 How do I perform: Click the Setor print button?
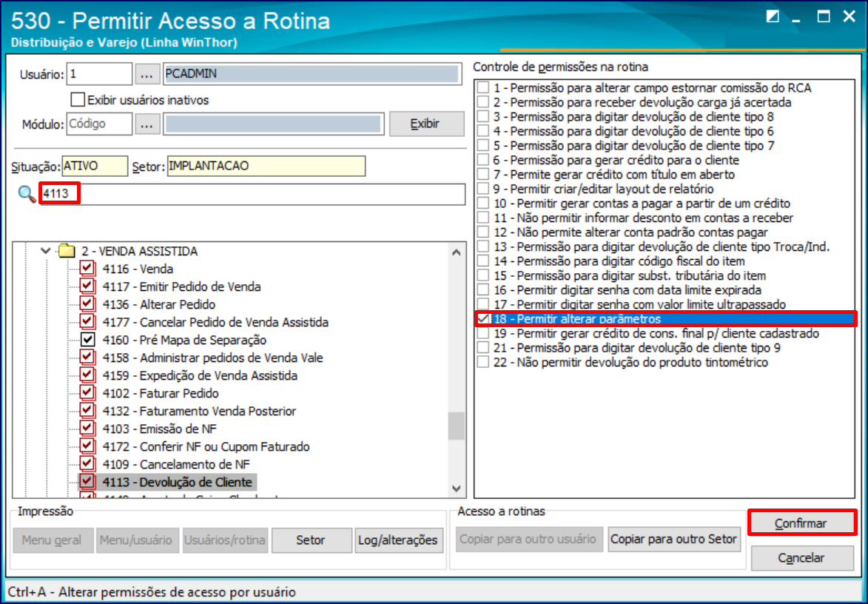click(311, 540)
